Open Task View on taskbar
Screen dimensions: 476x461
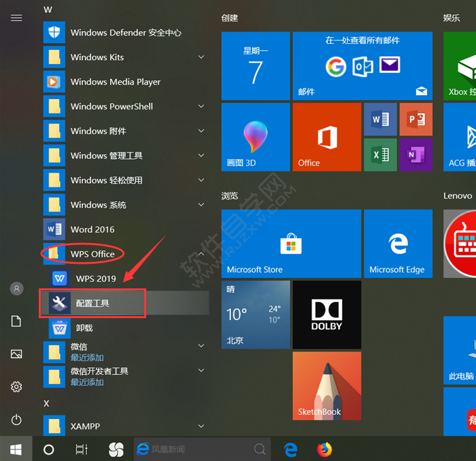(81, 449)
